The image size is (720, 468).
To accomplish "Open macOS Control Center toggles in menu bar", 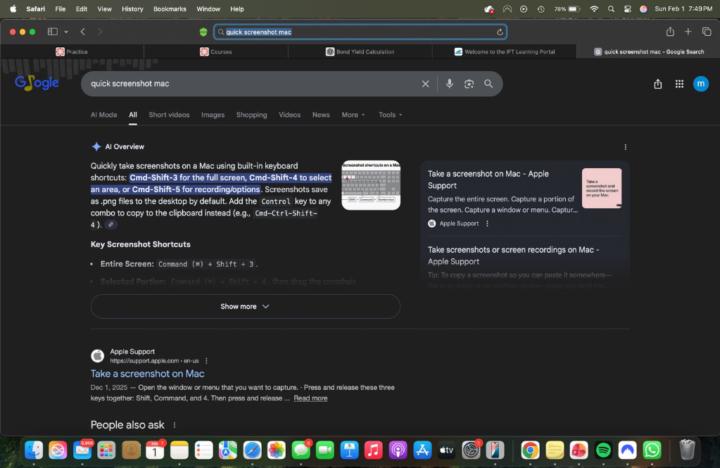I will tap(627, 9).
